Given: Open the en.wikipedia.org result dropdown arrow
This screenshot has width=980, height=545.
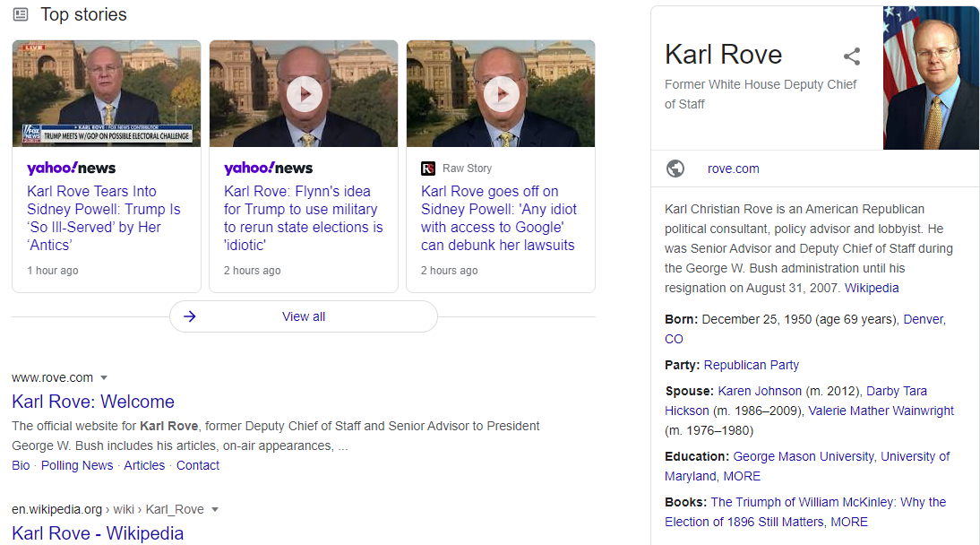Looking at the screenshot, I should pos(215,509).
